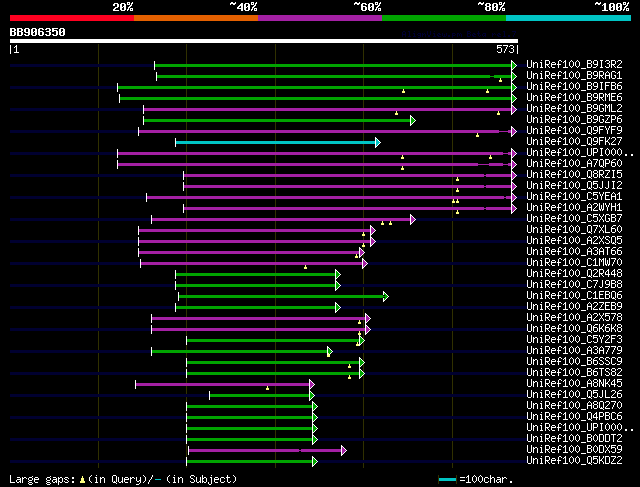640x487 pixels.
Task: Click the UniRef100_Q8RZI5 label
Action: pyautogui.click(x=574, y=175)
